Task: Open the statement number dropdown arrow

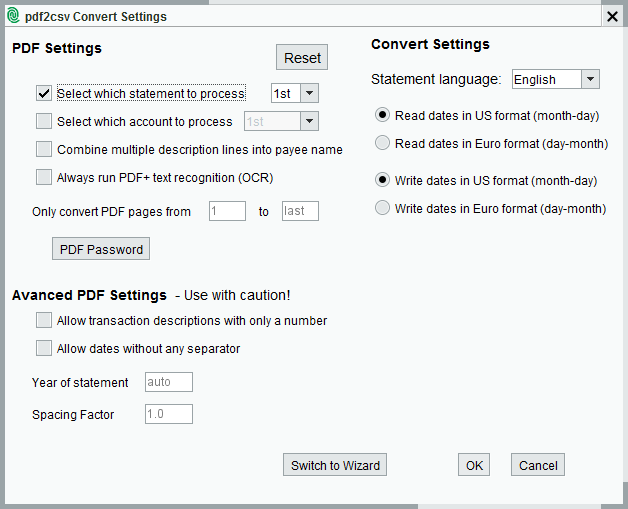Action: [310, 93]
